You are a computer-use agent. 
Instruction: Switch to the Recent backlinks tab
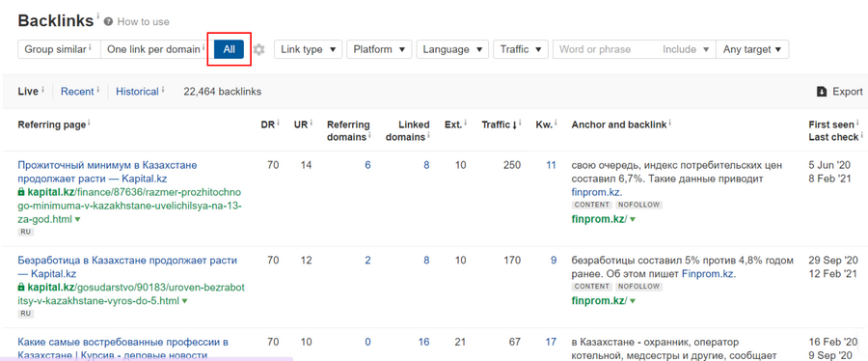point(77,92)
